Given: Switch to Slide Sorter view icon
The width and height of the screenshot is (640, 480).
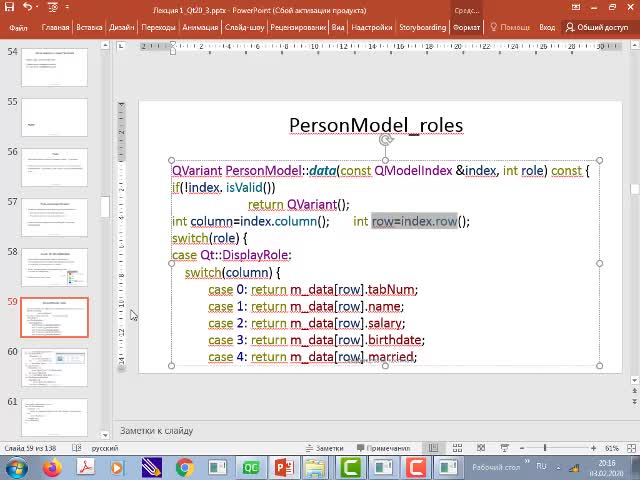Looking at the screenshot, I should coord(457,448).
